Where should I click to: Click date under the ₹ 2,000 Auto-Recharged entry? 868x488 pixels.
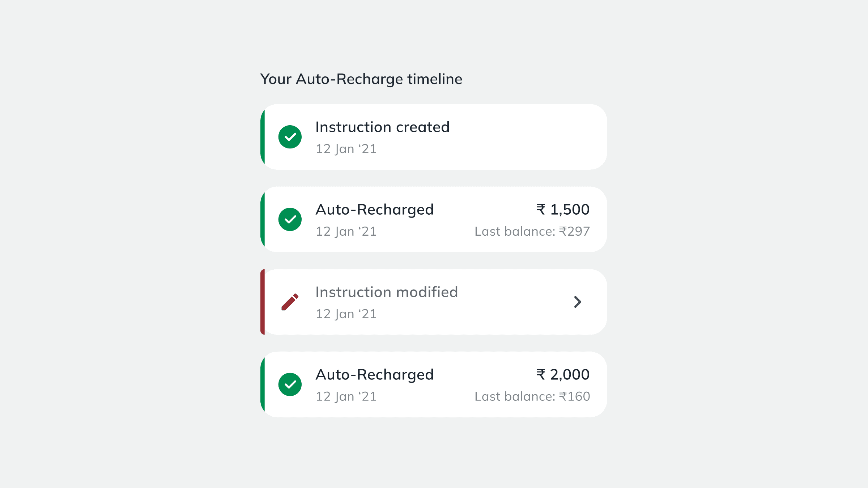[x=346, y=396]
